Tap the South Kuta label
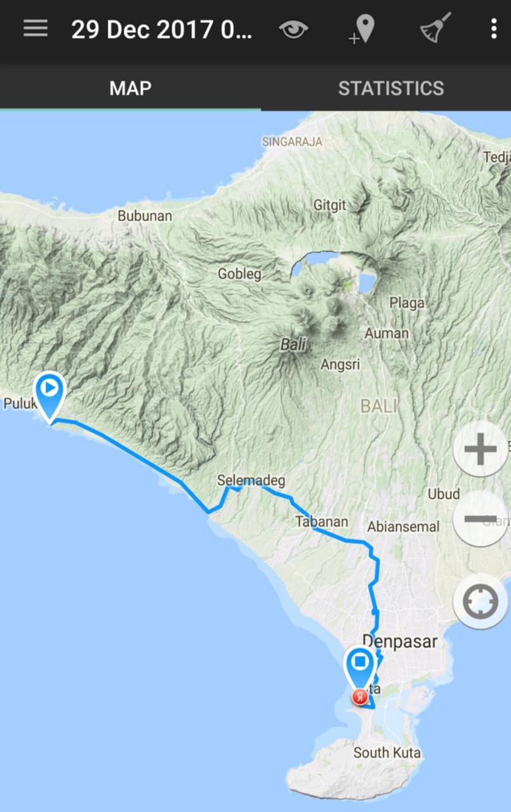Image resolution: width=511 pixels, height=812 pixels. click(x=387, y=753)
